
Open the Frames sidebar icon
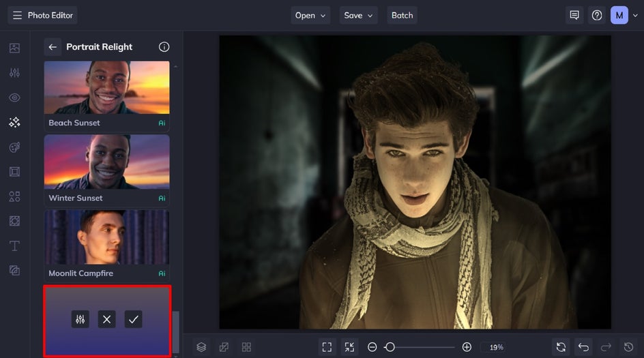click(x=14, y=172)
